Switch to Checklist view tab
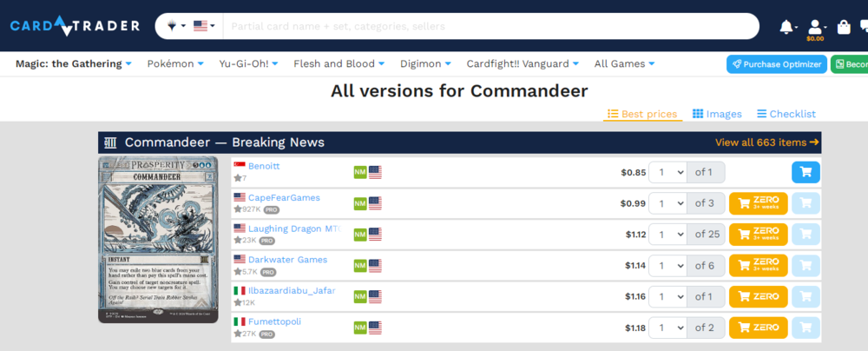 coord(786,114)
